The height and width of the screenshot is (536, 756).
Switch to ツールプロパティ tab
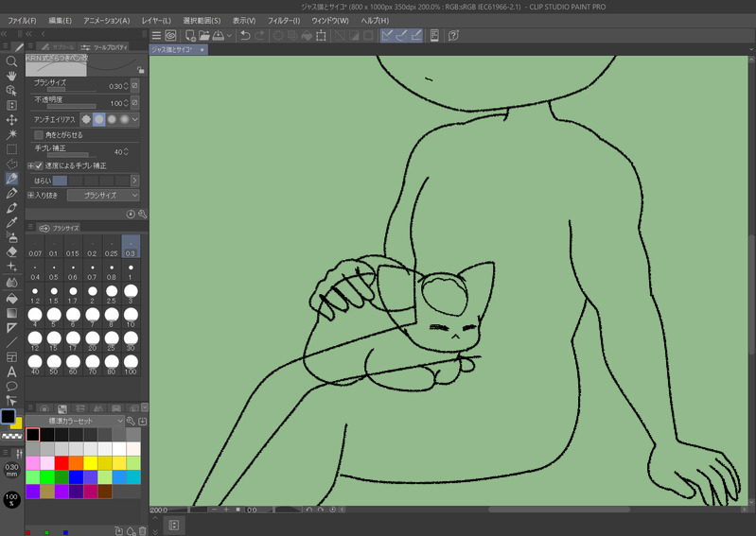[104, 47]
